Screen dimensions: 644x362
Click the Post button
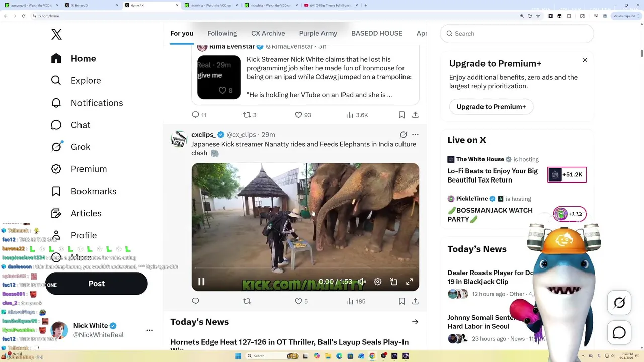tap(97, 284)
